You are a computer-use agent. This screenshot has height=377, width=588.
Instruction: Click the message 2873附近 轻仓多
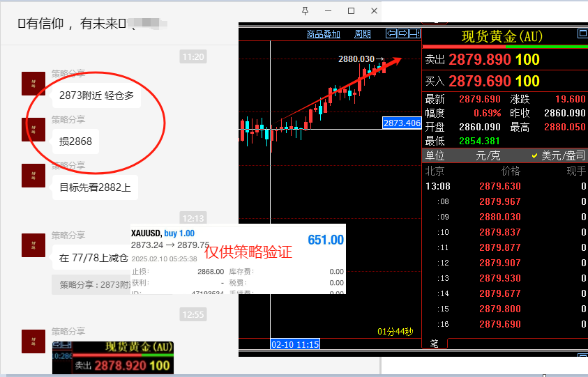(x=96, y=95)
